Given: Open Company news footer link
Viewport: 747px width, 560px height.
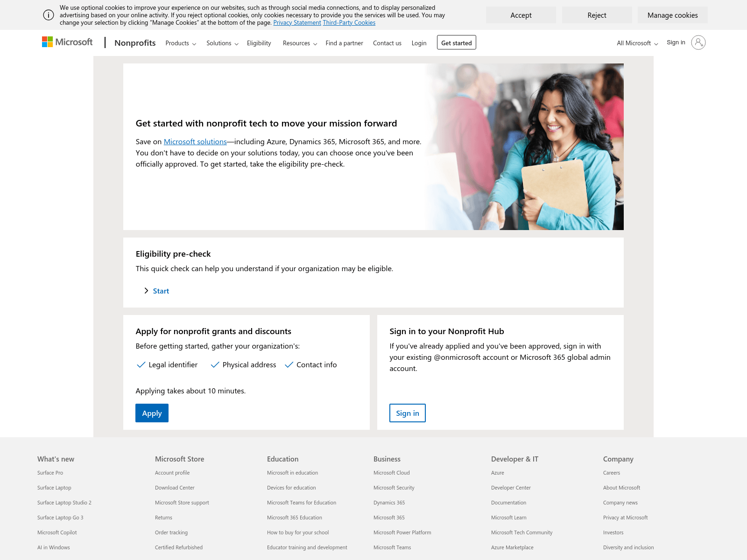Looking at the screenshot, I should [x=620, y=503].
